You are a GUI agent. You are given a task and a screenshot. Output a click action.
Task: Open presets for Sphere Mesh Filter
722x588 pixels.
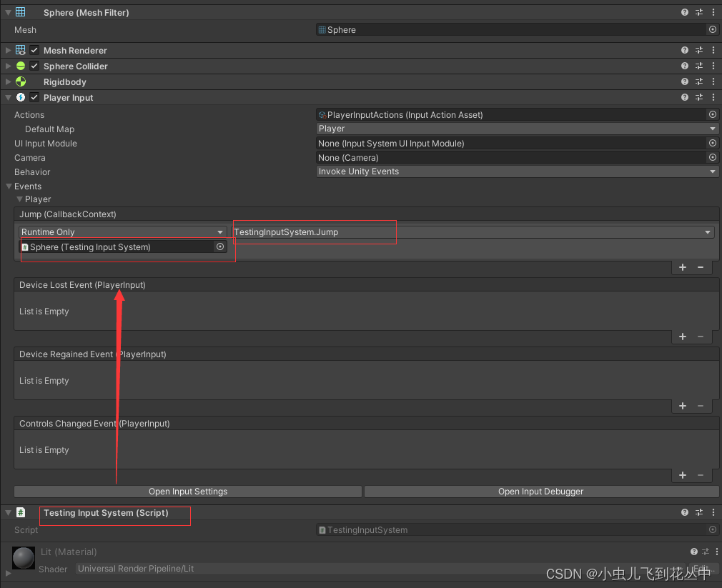pos(699,12)
